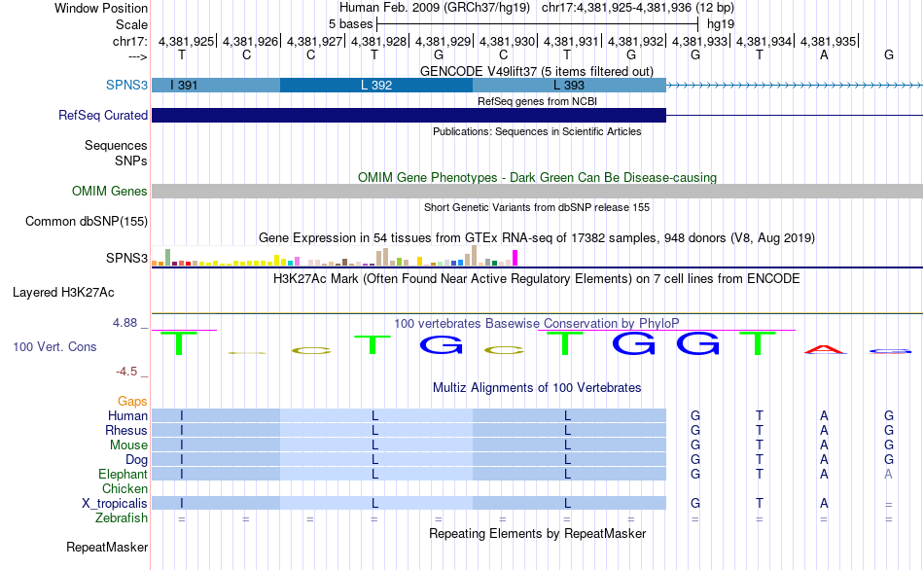Click the hg19 label beside the scale bar
Screen dimensions: 924x570
[721, 24]
